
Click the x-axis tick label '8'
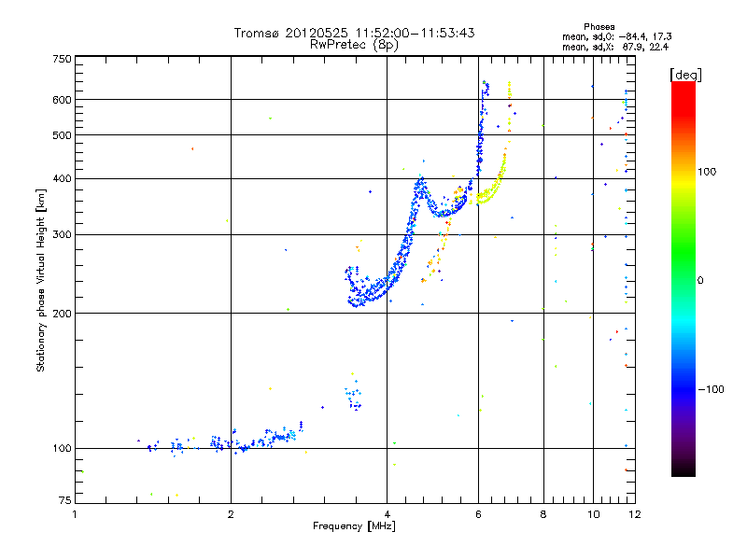point(543,514)
